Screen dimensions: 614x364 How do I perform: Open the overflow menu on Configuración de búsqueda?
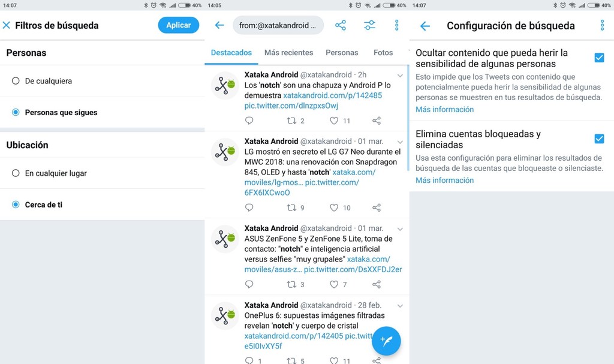[x=603, y=25]
